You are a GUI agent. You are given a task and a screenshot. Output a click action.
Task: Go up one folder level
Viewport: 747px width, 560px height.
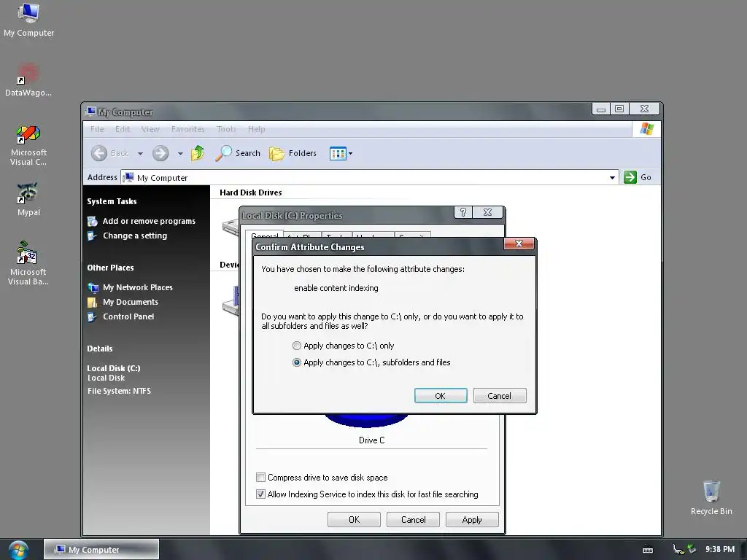pyautogui.click(x=198, y=153)
